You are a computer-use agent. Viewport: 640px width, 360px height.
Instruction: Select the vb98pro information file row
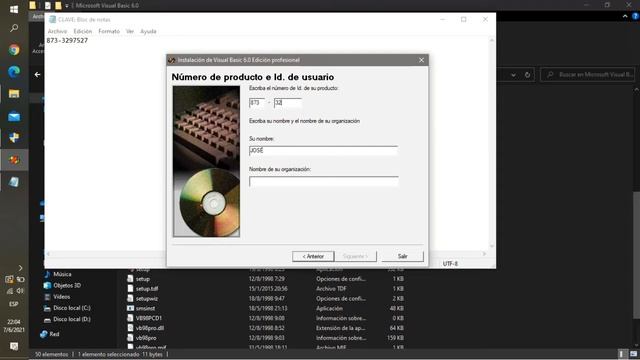[265, 338]
